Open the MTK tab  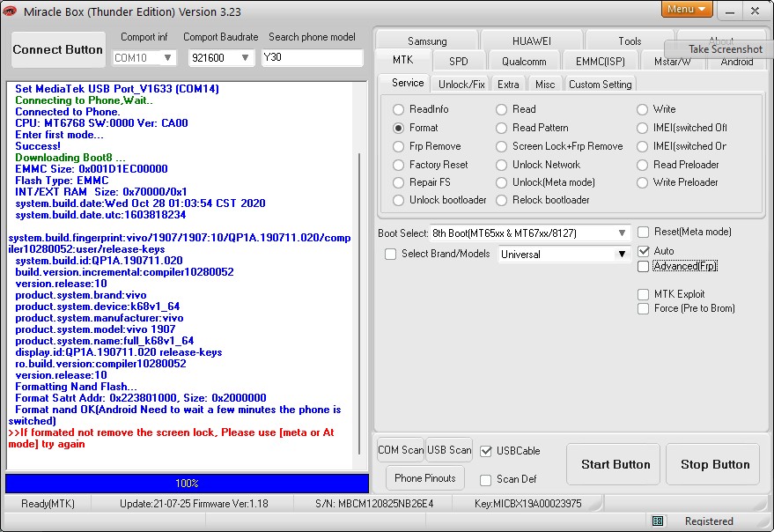pyautogui.click(x=403, y=60)
